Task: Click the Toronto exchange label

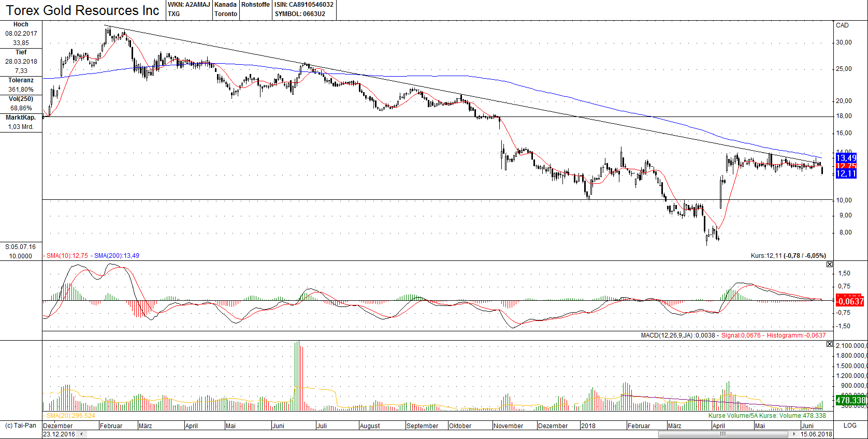Action: pyautogui.click(x=226, y=14)
